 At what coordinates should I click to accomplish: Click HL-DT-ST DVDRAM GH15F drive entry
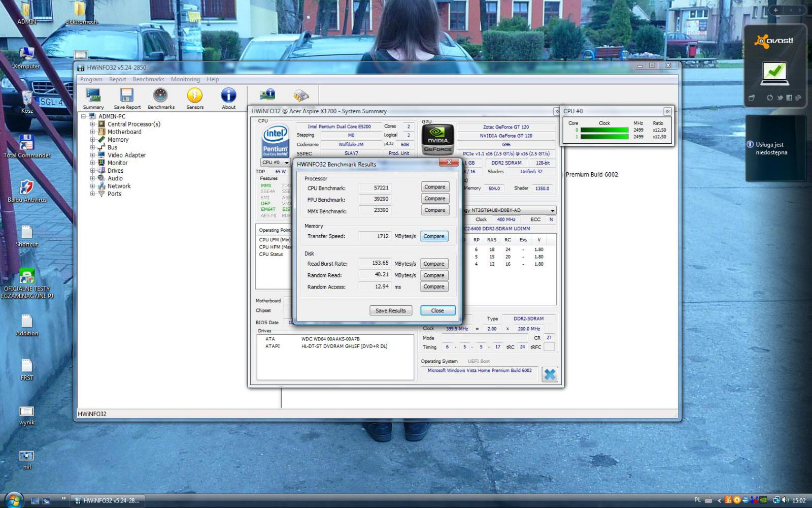click(x=344, y=346)
